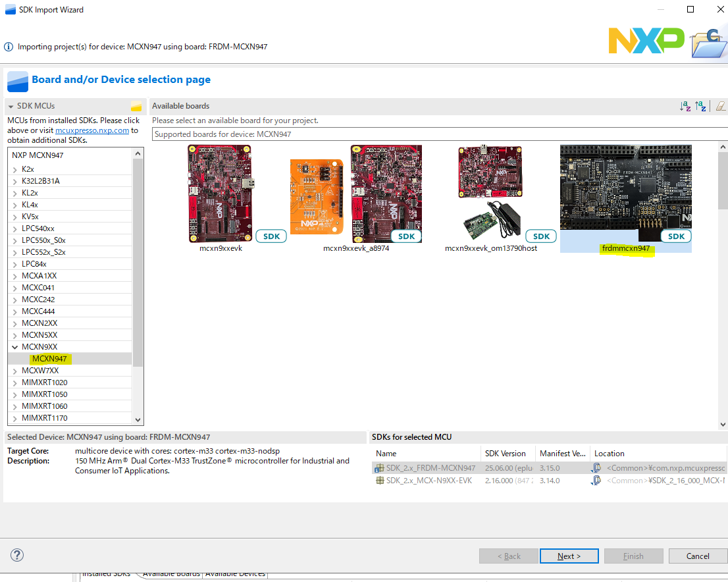Select the mcxn9xxevk board thumbnail
This screenshot has width=728, height=582.
(220, 194)
